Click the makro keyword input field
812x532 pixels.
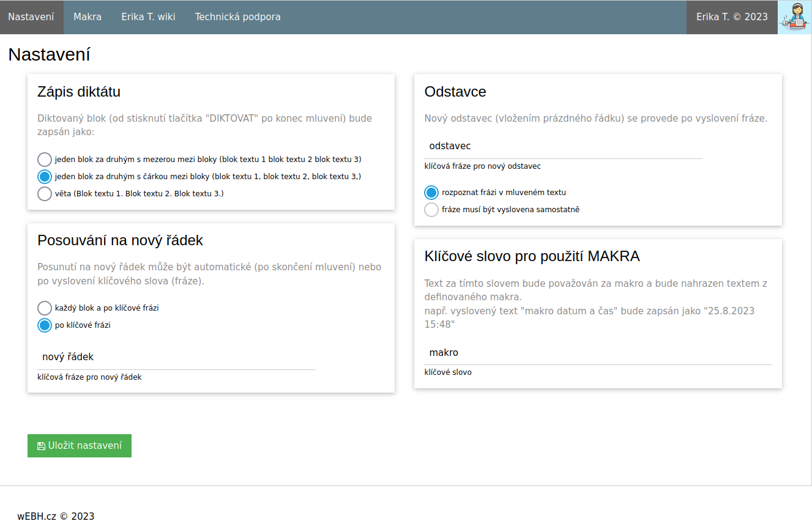point(598,353)
